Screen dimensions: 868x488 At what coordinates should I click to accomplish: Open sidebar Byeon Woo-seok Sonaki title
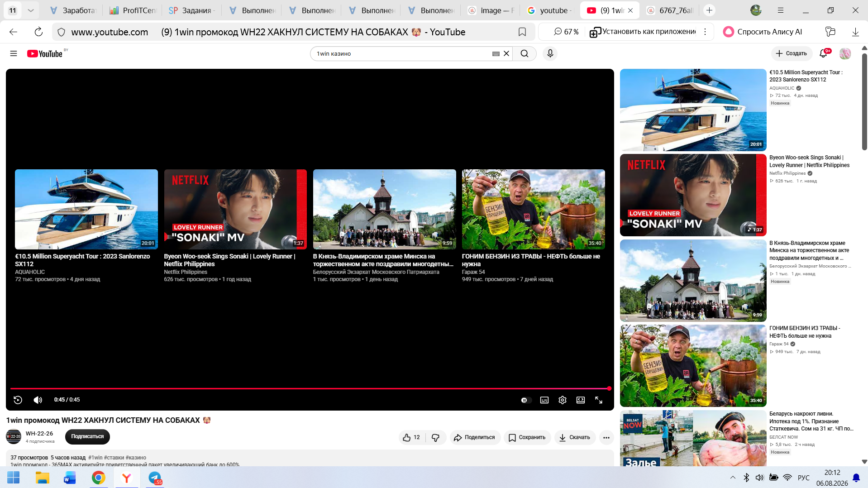[810, 162]
